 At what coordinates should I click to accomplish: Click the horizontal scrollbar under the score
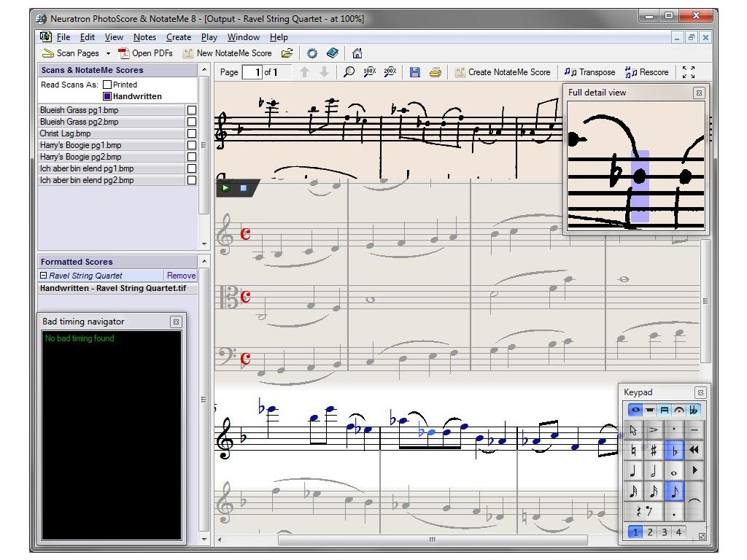pyautogui.click(x=433, y=540)
